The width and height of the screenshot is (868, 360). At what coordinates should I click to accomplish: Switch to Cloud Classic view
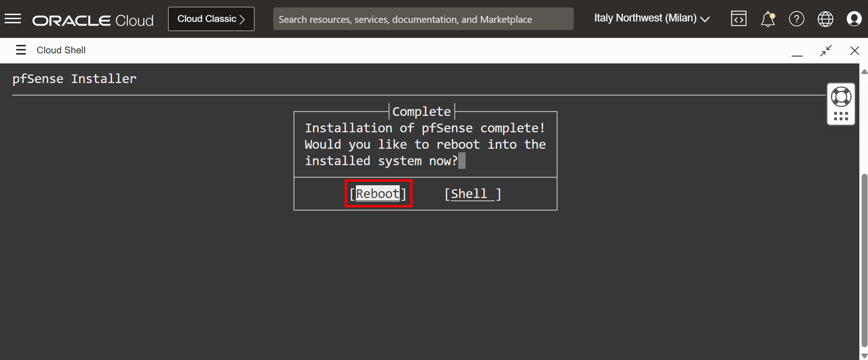coord(211,19)
